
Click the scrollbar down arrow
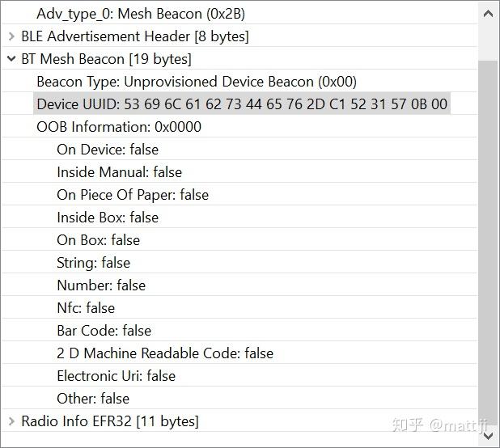tap(488, 434)
